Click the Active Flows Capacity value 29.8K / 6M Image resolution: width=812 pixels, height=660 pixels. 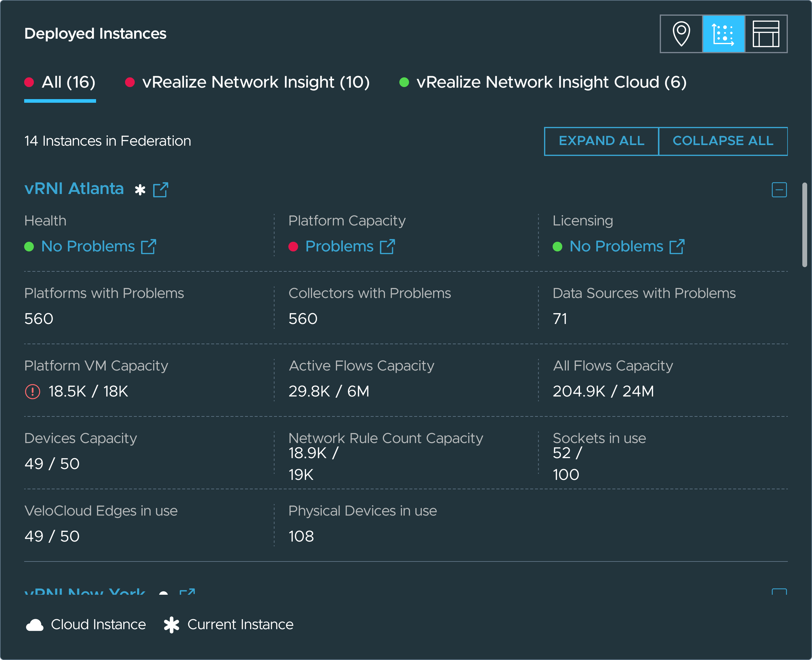pyautogui.click(x=329, y=391)
